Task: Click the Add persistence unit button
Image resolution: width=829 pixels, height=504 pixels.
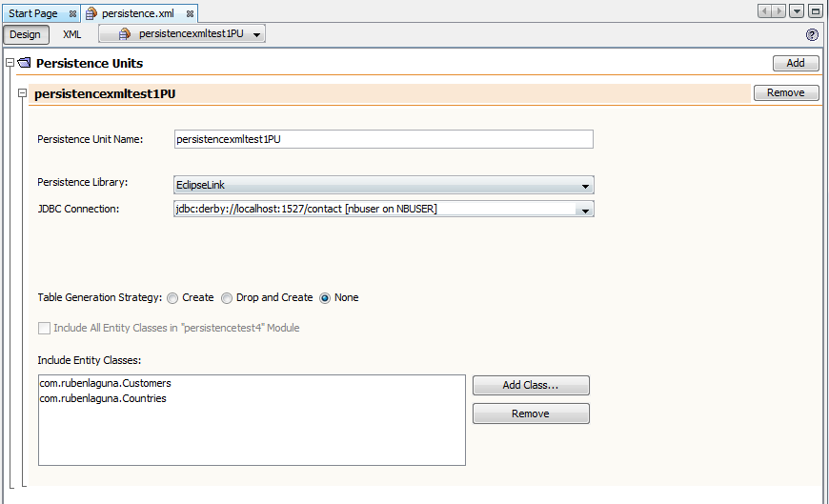Action: click(796, 63)
